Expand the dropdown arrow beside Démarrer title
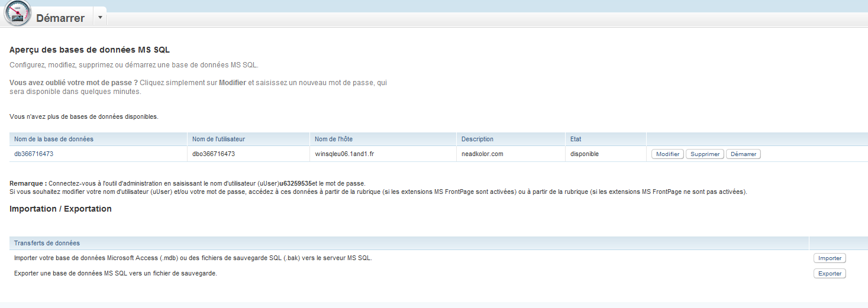The image size is (868, 308). (100, 17)
